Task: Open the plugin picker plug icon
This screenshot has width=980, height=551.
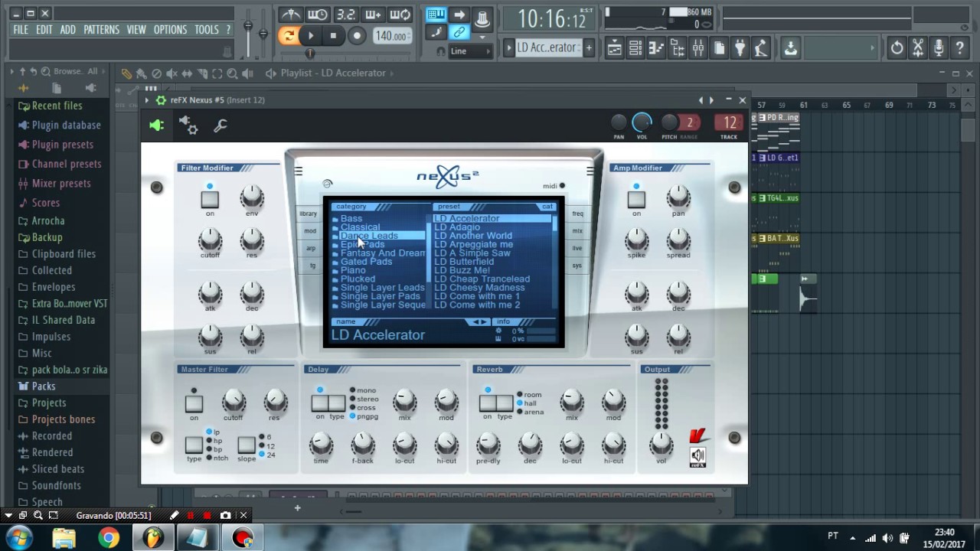Action: click(740, 48)
